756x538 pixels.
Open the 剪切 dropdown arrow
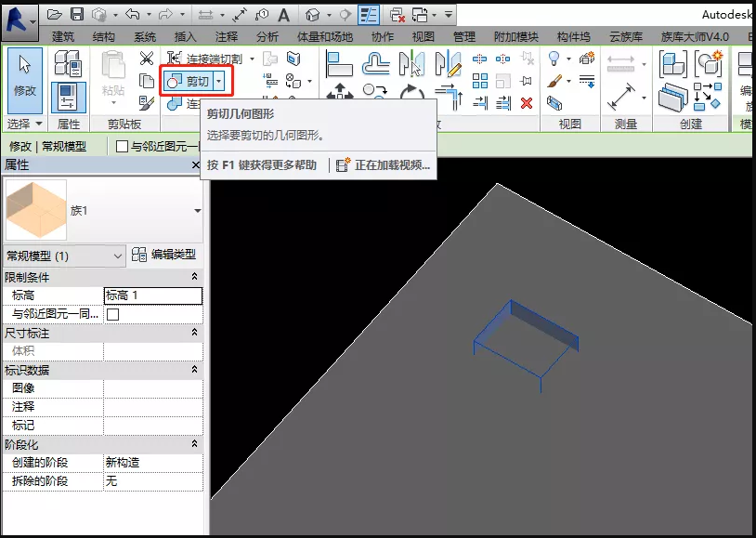point(218,81)
